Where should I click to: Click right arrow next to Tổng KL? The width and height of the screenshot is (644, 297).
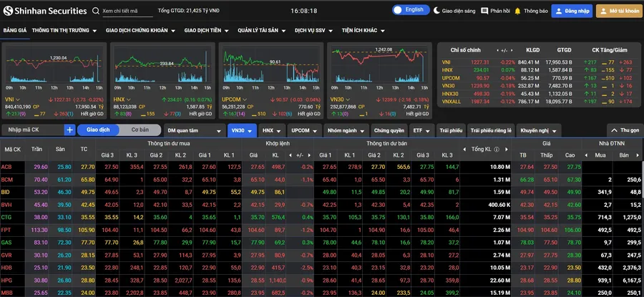point(507,150)
